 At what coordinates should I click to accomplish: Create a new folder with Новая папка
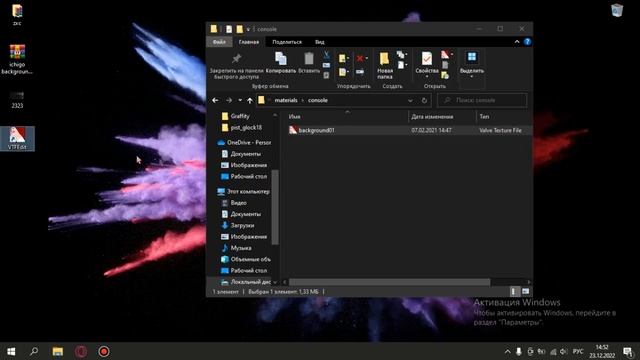[x=384, y=65]
